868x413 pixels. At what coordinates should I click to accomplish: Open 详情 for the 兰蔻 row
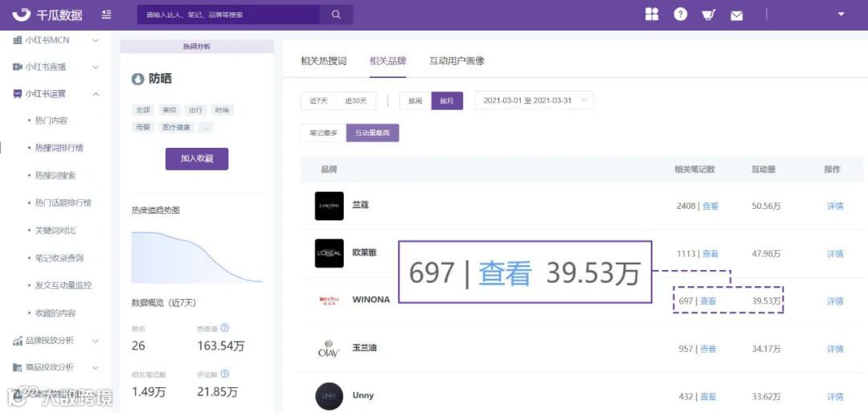[835, 206]
